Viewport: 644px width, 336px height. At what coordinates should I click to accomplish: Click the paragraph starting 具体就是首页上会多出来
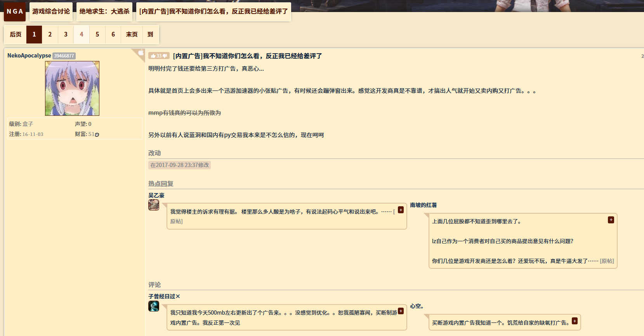point(342,91)
